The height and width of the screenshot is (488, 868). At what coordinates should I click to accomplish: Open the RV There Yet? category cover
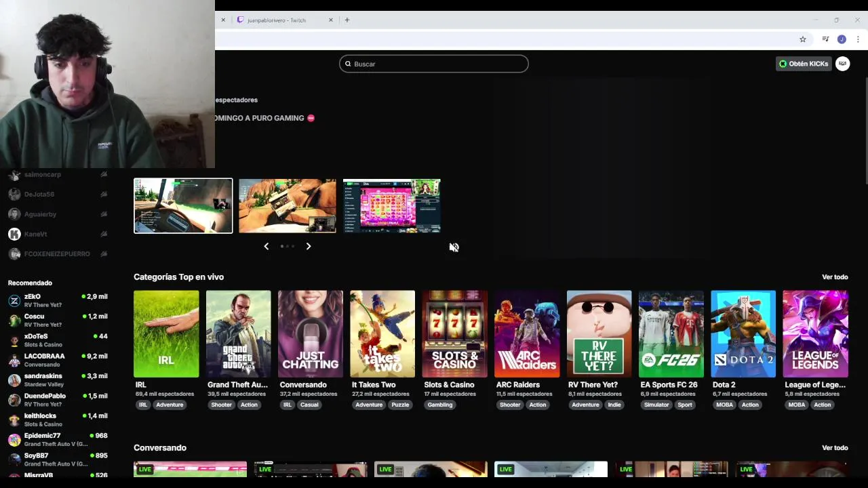(599, 334)
